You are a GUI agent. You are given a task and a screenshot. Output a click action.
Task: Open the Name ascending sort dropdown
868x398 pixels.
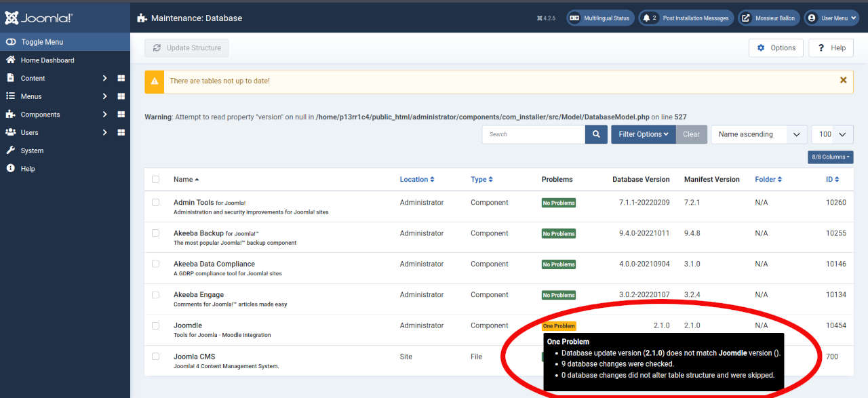pyautogui.click(x=758, y=134)
